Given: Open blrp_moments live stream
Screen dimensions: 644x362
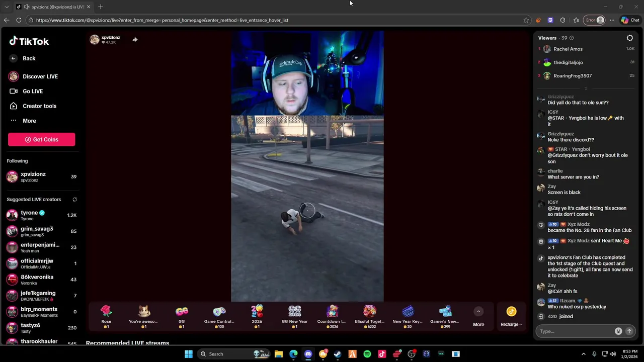Looking at the screenshot, I should [x=41, y=312].
